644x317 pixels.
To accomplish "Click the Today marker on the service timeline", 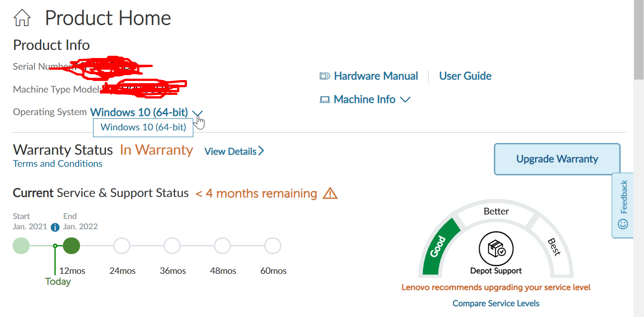I will point(58,281).
